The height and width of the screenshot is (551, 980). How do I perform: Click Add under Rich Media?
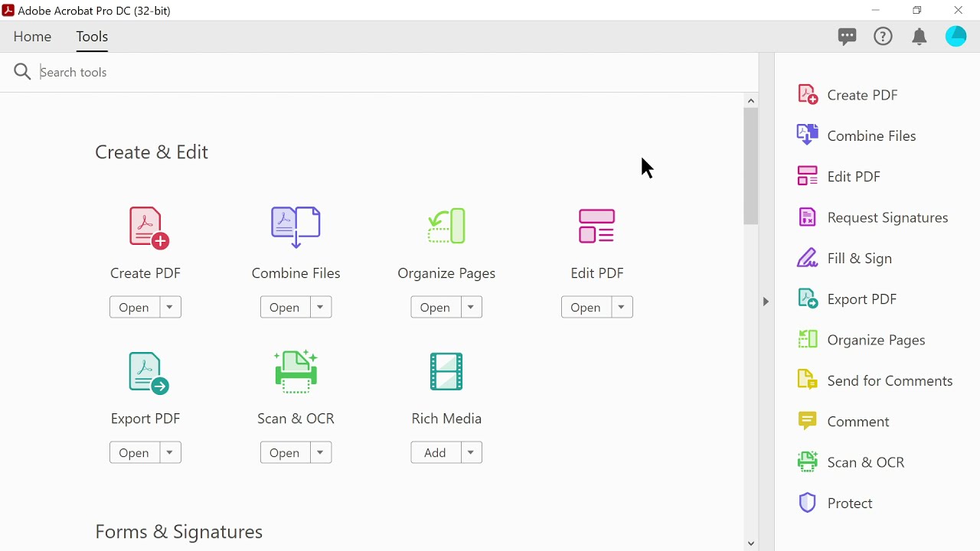pos(434,452)
